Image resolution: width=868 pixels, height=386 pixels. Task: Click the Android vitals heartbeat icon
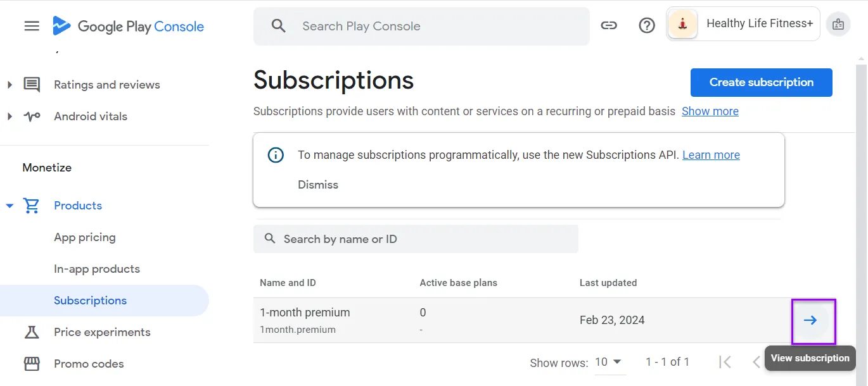pos(31,116)
